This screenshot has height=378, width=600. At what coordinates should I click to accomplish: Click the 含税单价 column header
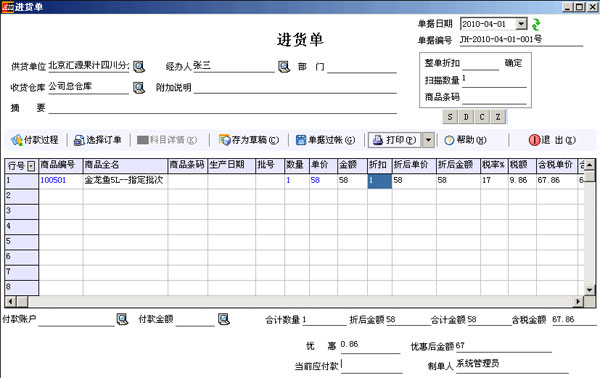557,165
